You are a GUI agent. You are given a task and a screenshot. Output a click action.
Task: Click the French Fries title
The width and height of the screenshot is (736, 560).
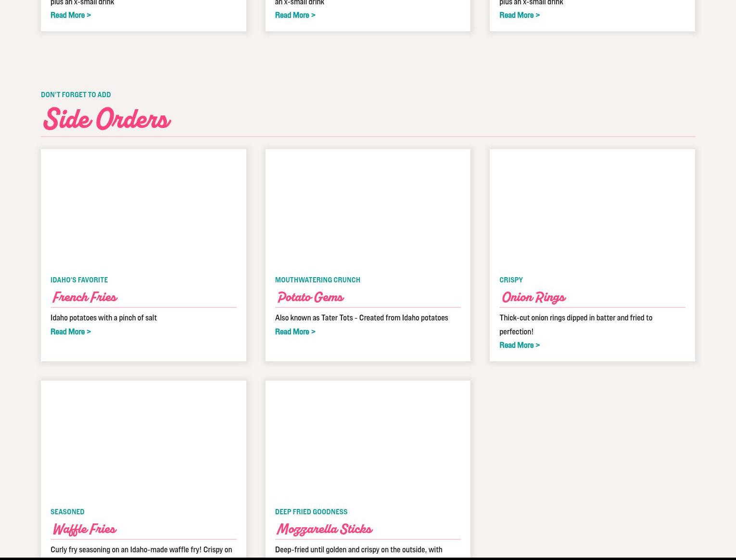(85, 298)
